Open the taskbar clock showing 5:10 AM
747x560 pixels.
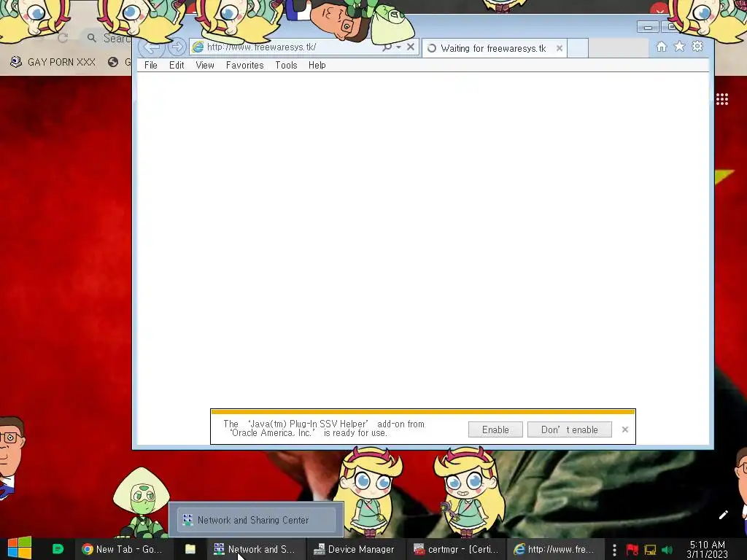coord(708,549)
